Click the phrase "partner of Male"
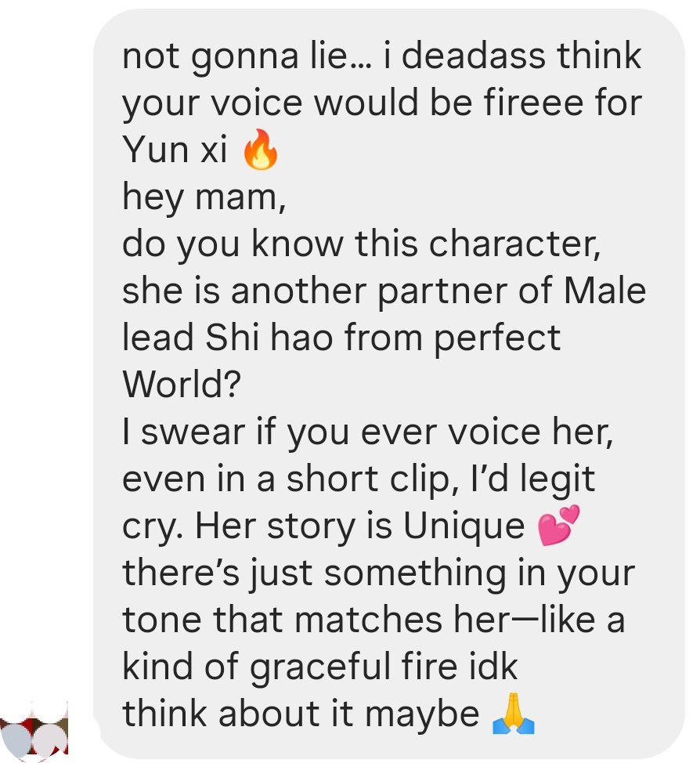 point(512,291)
